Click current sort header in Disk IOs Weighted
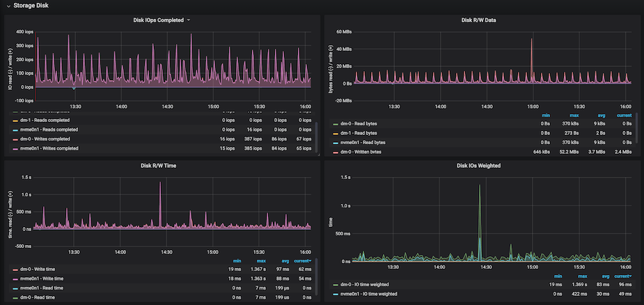 [x=623, y=276]
